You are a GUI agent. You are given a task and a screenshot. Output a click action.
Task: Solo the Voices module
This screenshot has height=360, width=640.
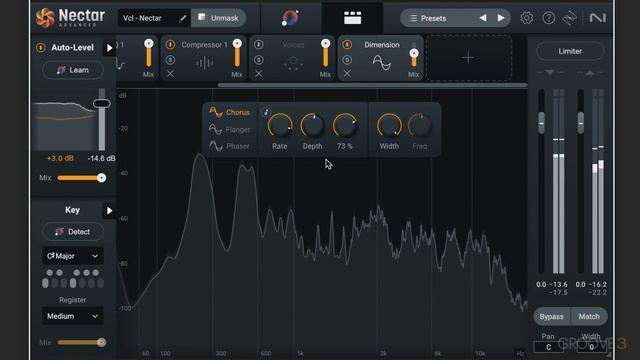[x=259, y=60]
